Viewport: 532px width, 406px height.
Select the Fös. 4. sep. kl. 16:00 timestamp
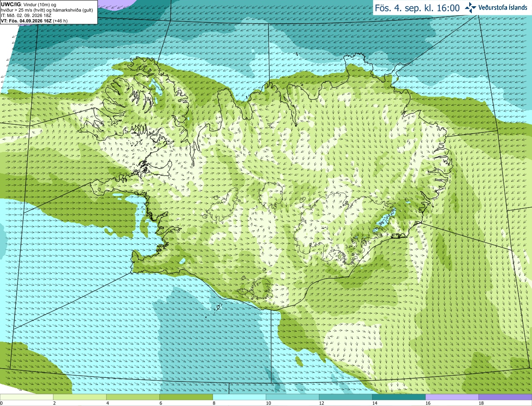pyautogui.click(x=417, y=8)
